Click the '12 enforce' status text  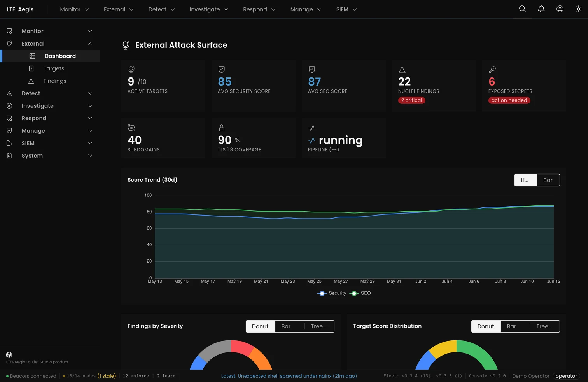pos(136,376)
